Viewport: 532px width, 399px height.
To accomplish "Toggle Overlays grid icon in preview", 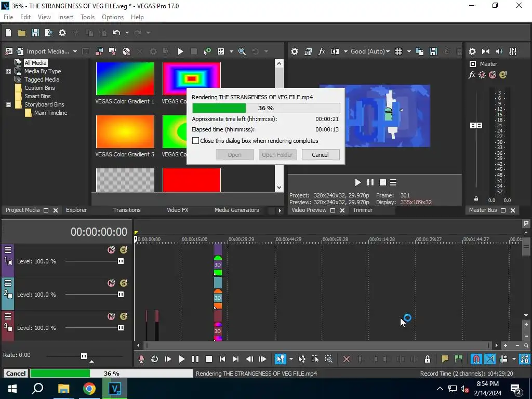I will 398,51.
